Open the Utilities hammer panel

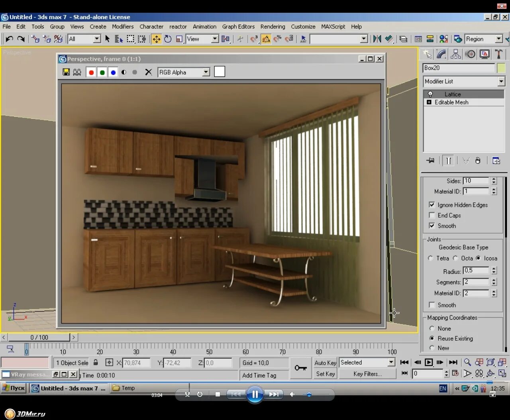click(x=498, y=54)
